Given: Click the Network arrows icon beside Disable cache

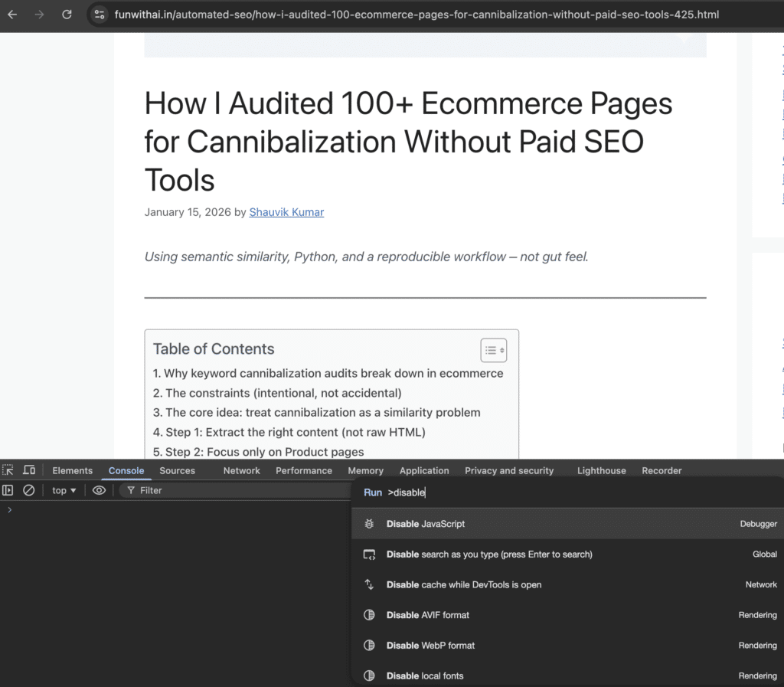Looking at the screenshot, I should click(369, 584).
